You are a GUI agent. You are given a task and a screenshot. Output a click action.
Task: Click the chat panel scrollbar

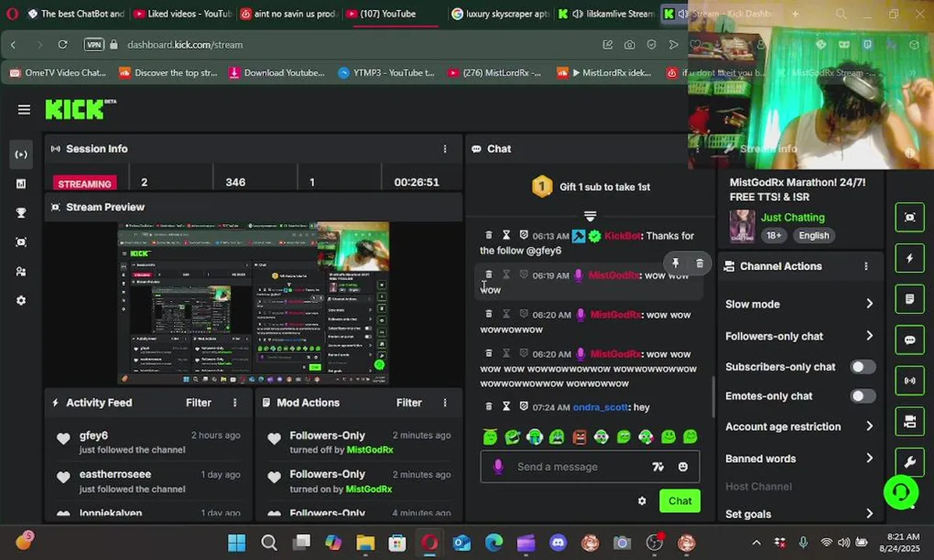click(712, 397)
